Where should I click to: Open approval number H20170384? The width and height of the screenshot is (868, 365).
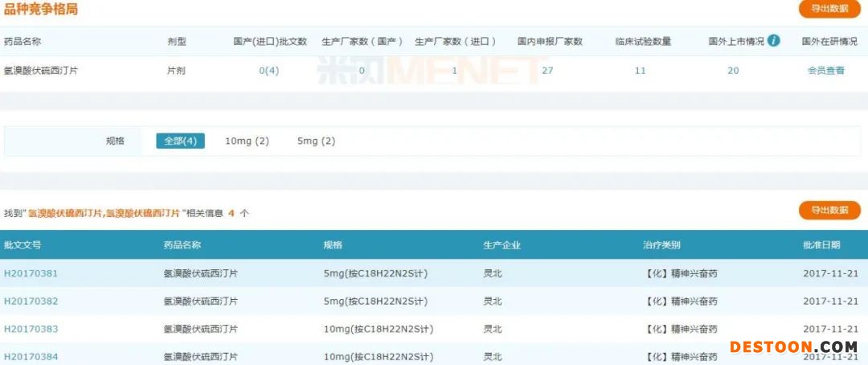(31, 356)
